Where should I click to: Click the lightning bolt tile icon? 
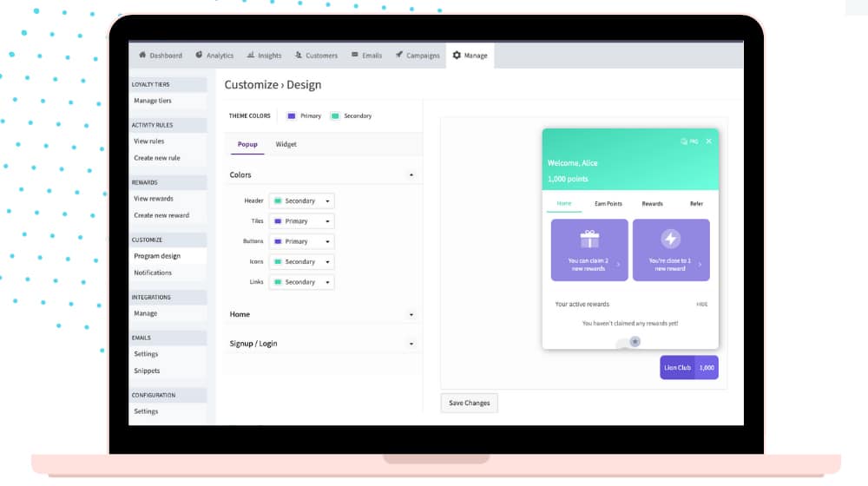pyautogui.click(x=670, y=240)
